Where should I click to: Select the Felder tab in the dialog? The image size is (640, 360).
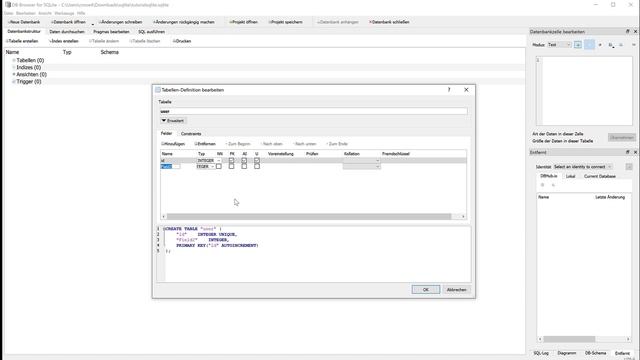(166, 133)
